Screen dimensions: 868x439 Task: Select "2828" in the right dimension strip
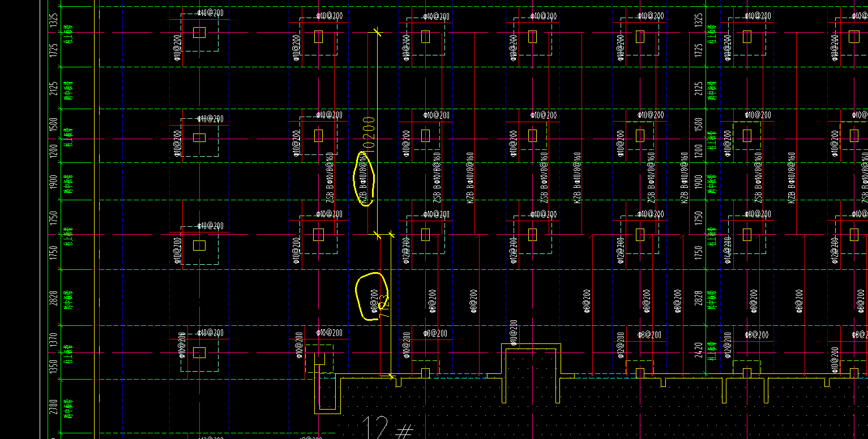click(x=699, y=298)
